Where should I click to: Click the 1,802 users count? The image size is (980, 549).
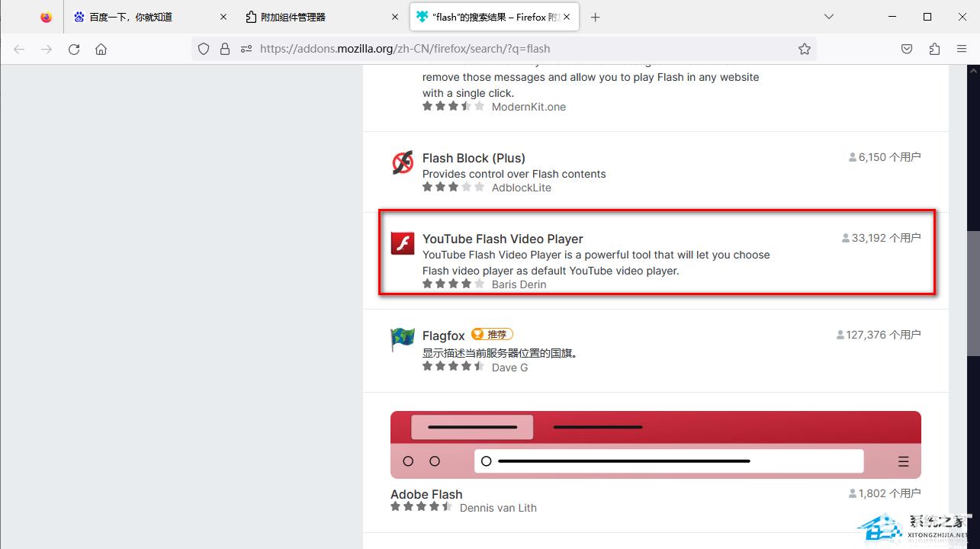[885, 493]
